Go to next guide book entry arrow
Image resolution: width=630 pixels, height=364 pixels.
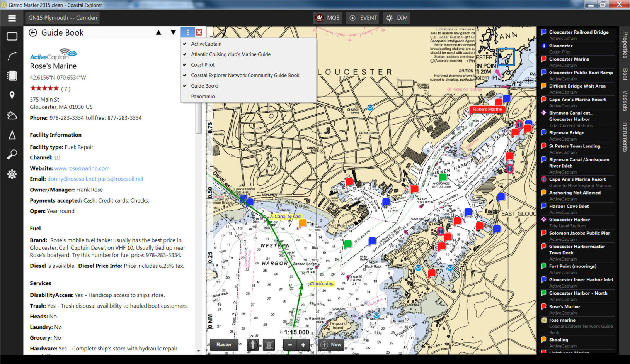(173, 33)
